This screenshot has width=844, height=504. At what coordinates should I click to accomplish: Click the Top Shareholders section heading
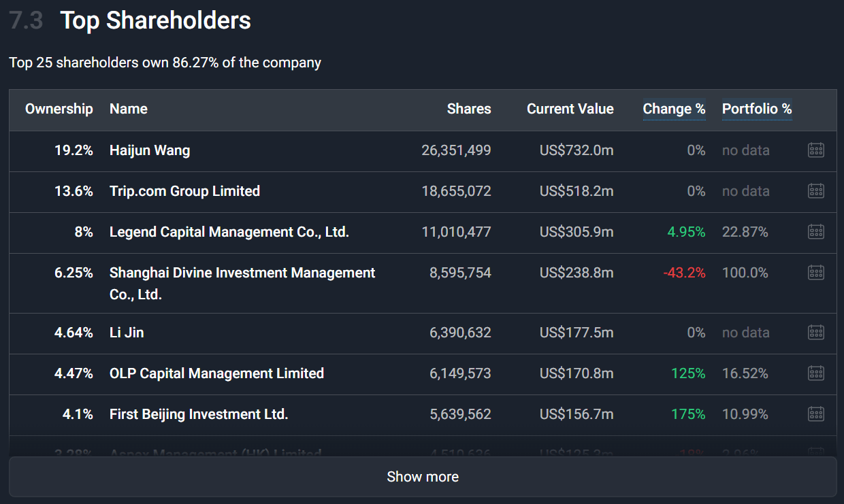tap(156, 20)
